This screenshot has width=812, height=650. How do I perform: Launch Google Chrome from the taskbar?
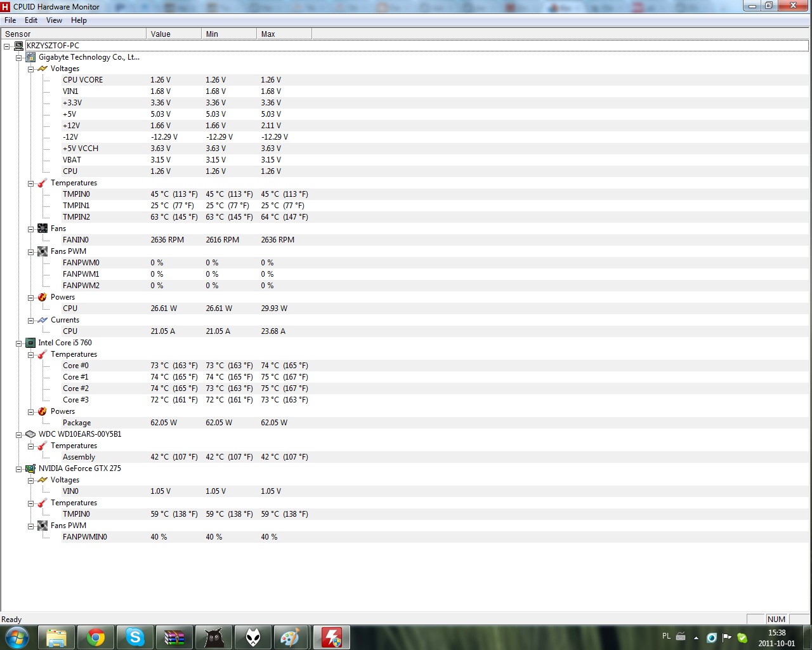[x=96, y=637]
